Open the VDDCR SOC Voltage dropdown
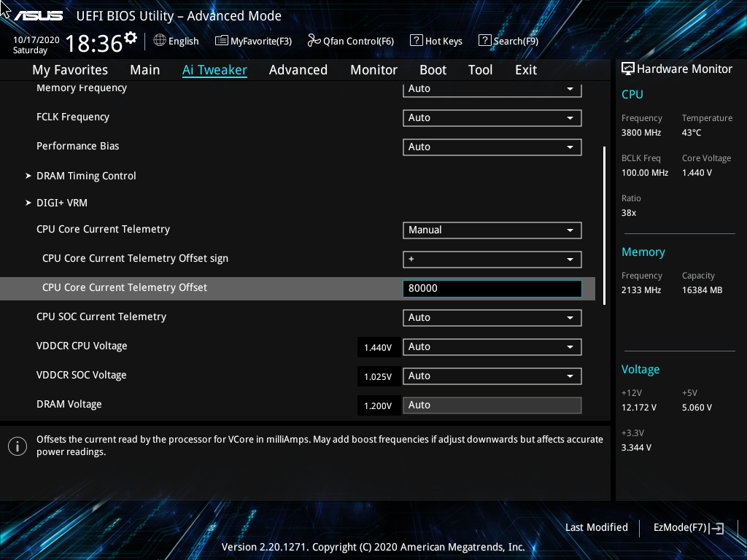The image size is (747, 560). (x=492, y=376)
